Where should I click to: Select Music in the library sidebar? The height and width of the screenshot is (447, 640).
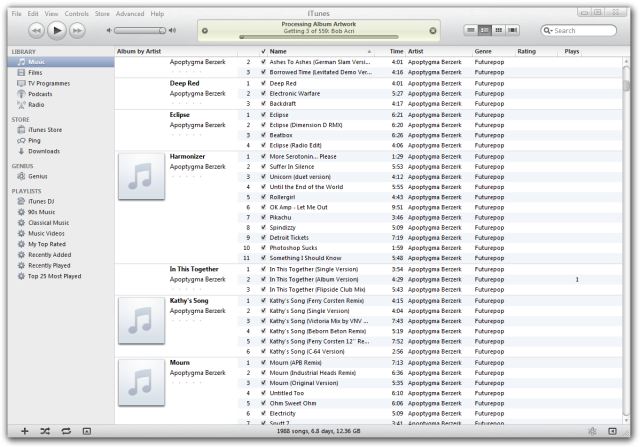point(61,62)
